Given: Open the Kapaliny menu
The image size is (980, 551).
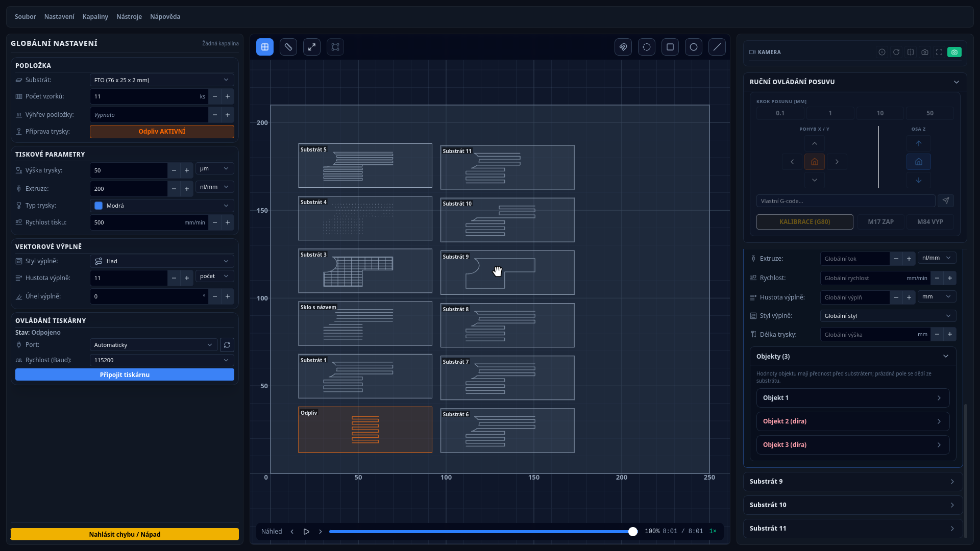Looking at the screenshot, I should click(95, 17).
